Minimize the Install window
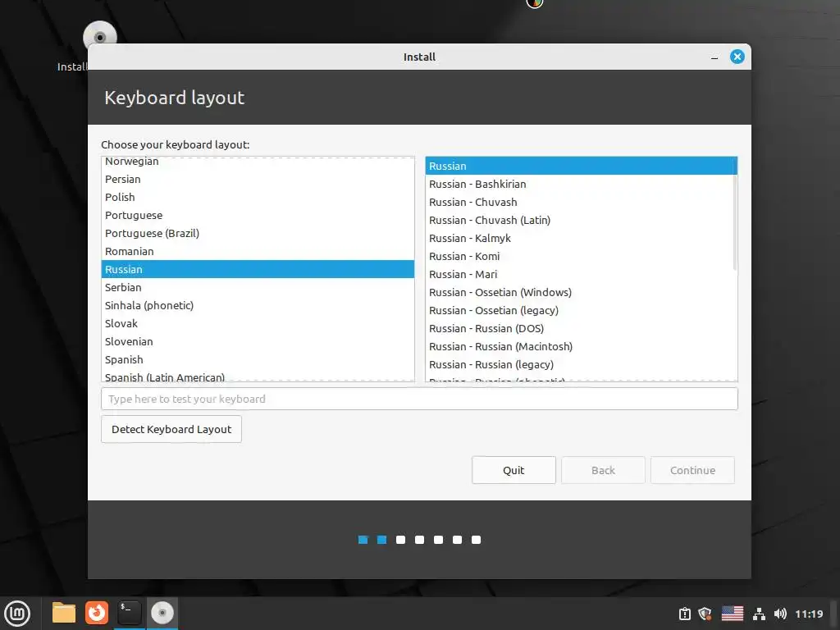The width and height of the screenshot is (840, 630). (714, 57)
